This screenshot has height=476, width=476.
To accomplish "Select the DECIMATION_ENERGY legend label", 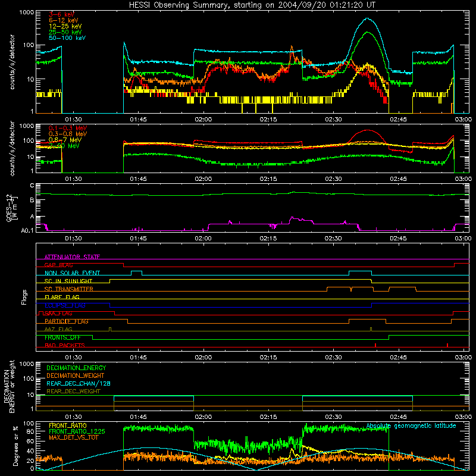I will click(x=76, y=368).
